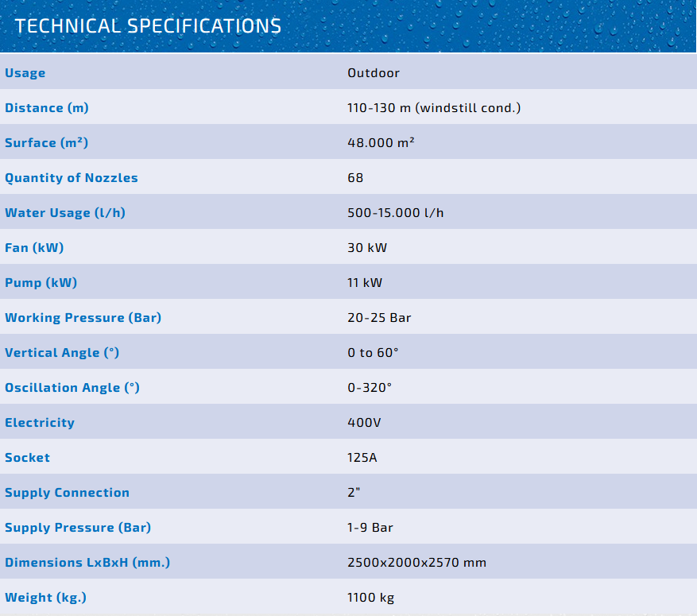Screen dimensions: 697x616
Task: Select the 125A socket value
Action: tap(363, 458)
